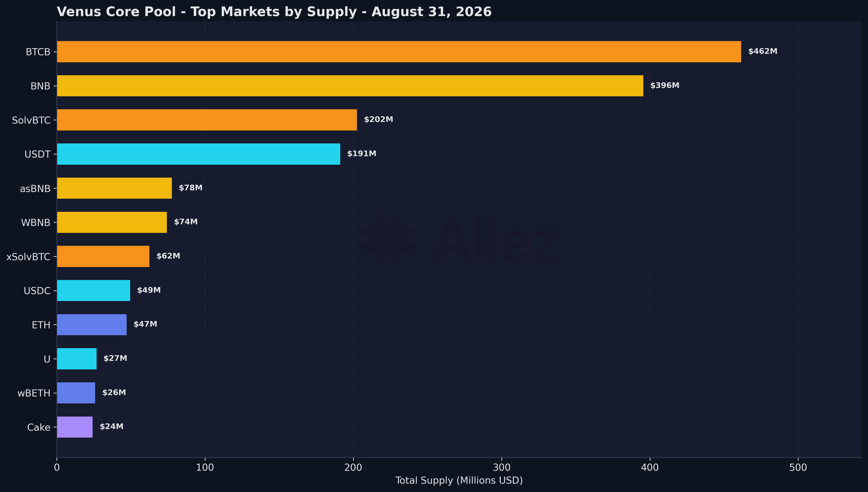Click the 'Total Supply (Millions USD)' axis title
This screenshot has height=492, width=868.
[459, 481]
